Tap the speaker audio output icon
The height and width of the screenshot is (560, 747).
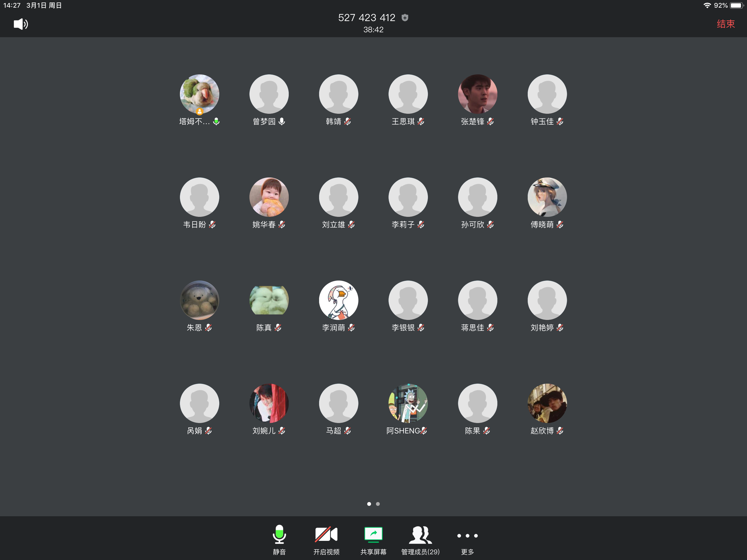tap(21, 24)
